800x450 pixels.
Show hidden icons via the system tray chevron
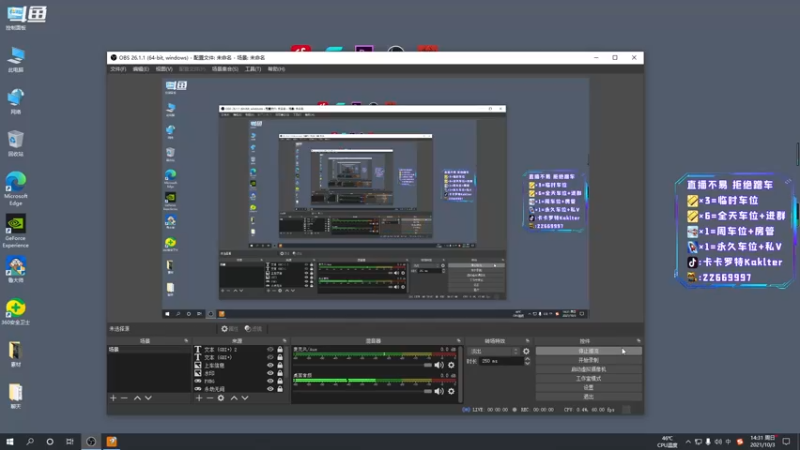[x=688, y=442]
